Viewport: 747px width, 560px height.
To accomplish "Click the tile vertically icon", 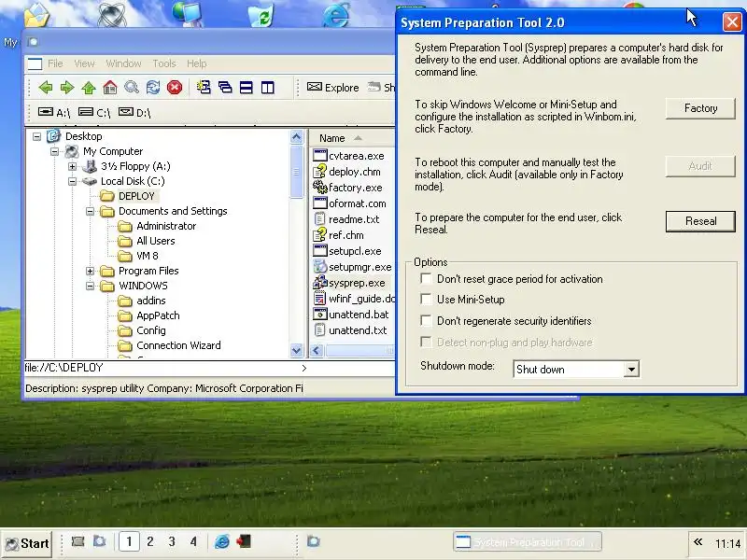I will coord(268,87).
